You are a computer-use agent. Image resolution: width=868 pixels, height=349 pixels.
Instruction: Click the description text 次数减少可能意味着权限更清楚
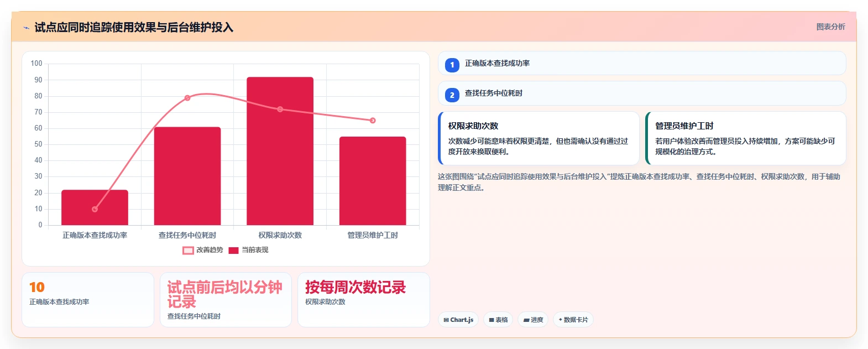point(538,147)
